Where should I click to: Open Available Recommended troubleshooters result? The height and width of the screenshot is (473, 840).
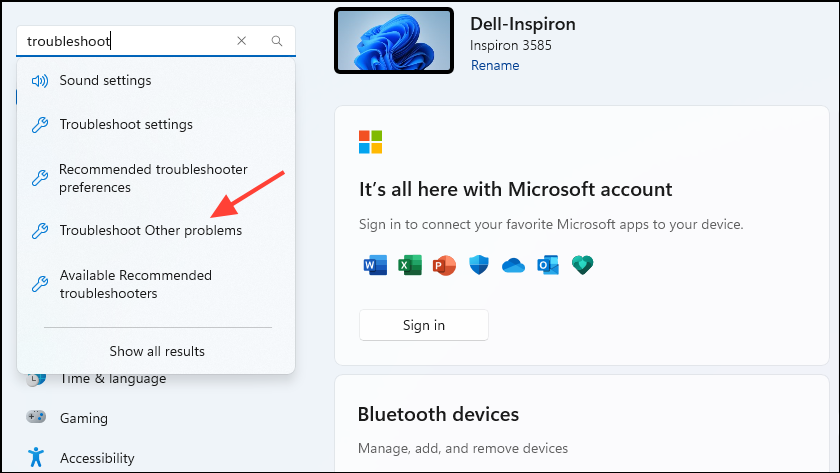pos(156,284)
